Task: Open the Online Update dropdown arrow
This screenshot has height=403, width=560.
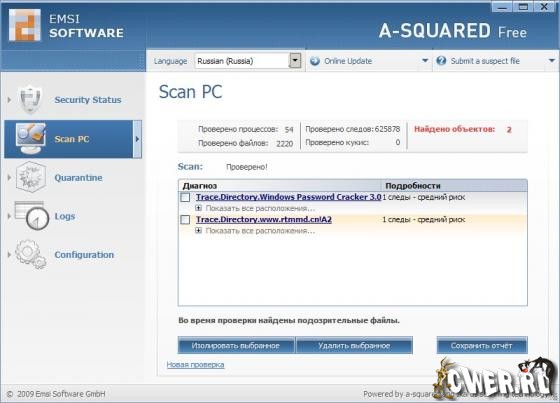Action: [x=425, y=60]
